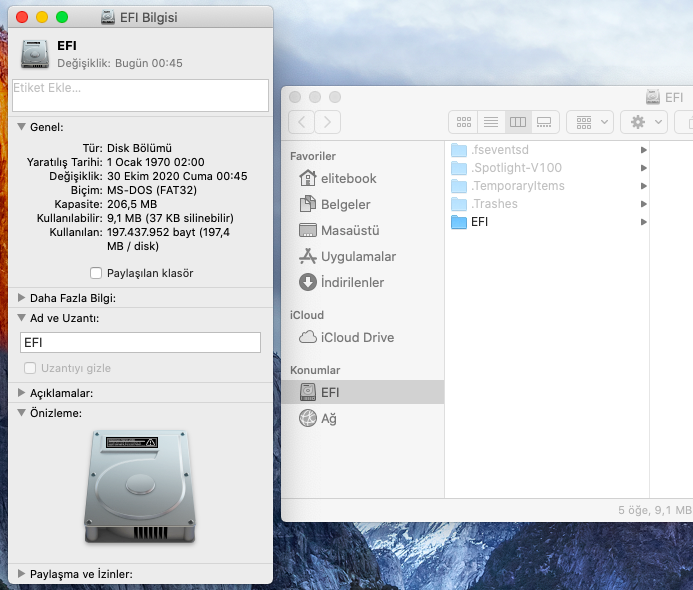Select the .Trashes folder
This screenshot has width=693, height=590.
click(x=494, y=204)
